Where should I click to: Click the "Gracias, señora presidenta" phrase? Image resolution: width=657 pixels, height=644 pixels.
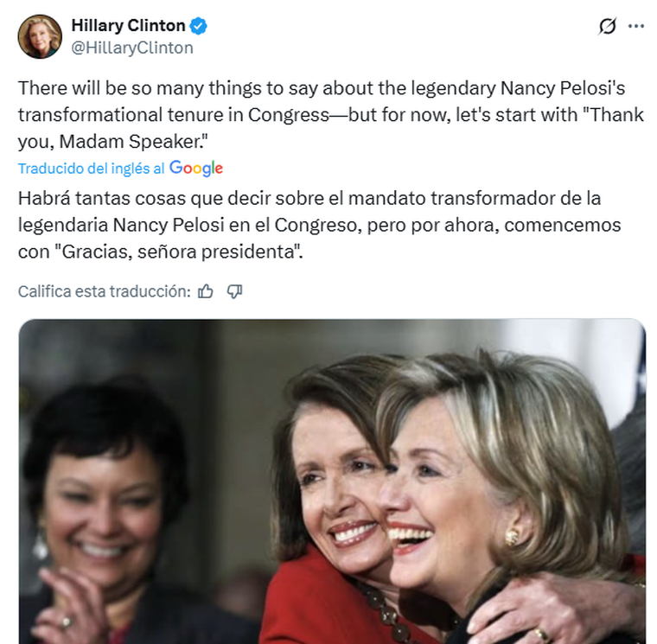click(177, 252)
